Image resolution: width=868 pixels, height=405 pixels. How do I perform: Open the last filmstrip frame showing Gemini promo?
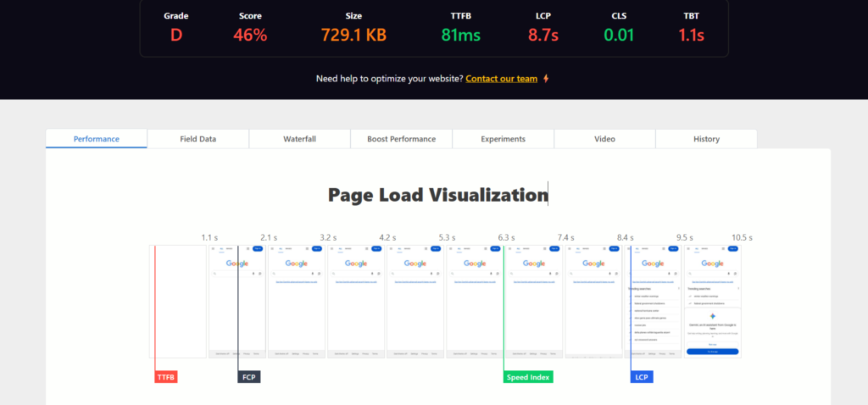(x=712, y=301)
